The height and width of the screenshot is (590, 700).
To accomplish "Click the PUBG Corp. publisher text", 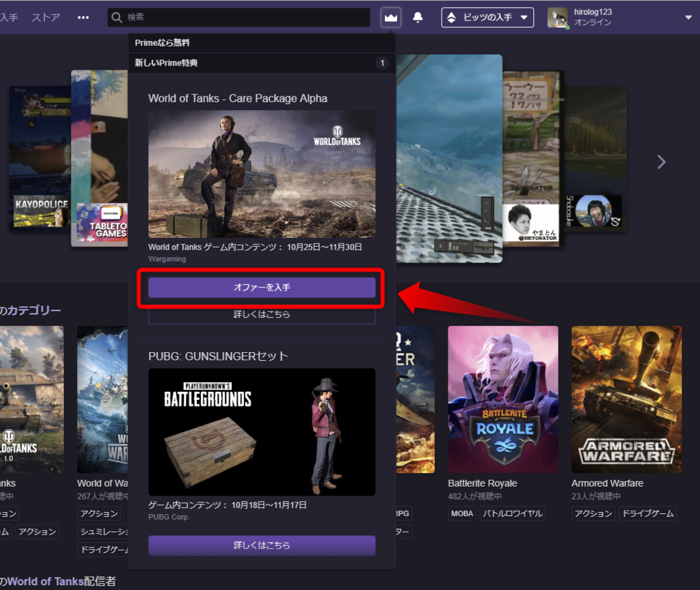I will 168,518.
